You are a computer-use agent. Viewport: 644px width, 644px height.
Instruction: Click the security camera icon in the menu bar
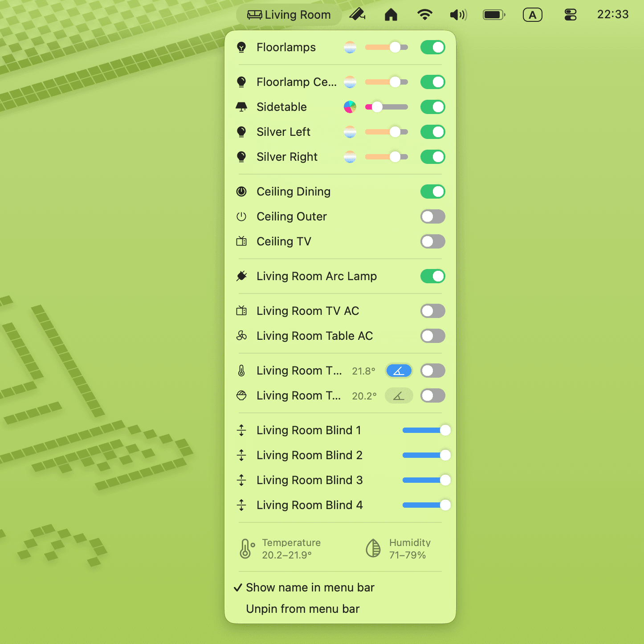point(358,14)
